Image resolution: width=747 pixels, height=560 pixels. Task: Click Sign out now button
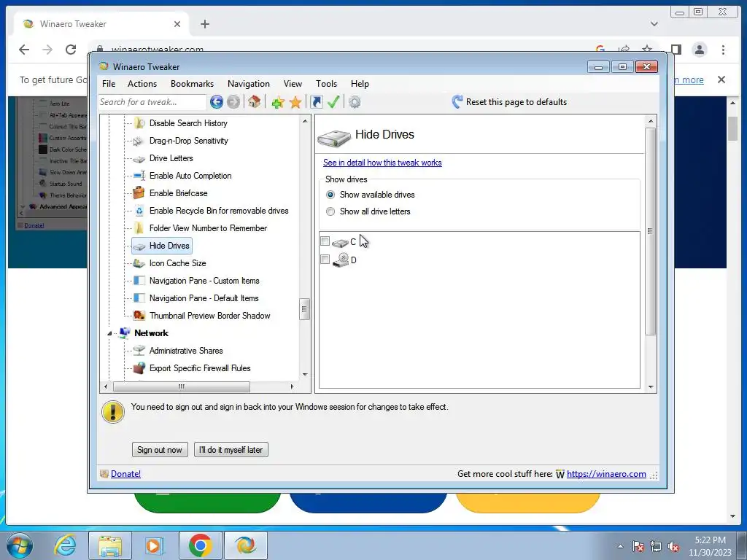160,449
